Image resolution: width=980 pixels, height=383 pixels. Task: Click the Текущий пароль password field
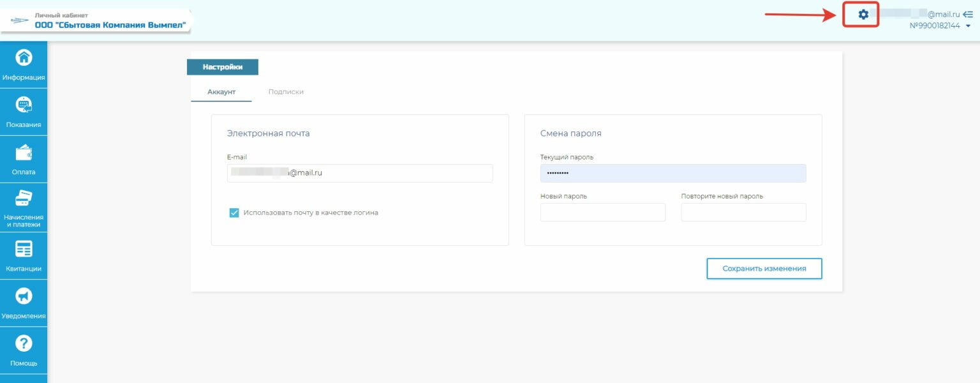tap(672, 173)
